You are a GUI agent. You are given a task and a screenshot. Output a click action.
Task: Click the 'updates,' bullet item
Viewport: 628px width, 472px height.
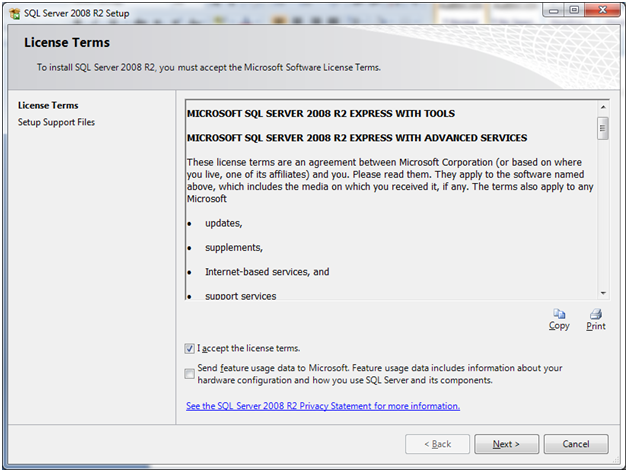pos(223,223)
